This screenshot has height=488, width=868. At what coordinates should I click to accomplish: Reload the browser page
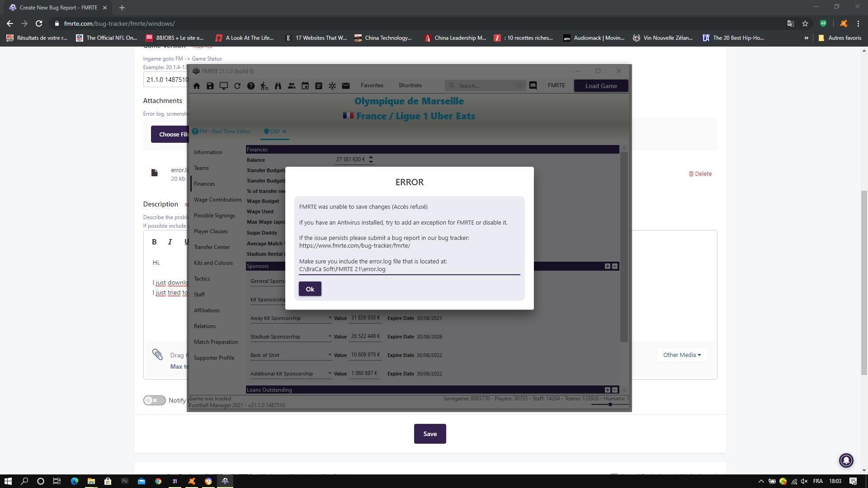coord(39,23)
